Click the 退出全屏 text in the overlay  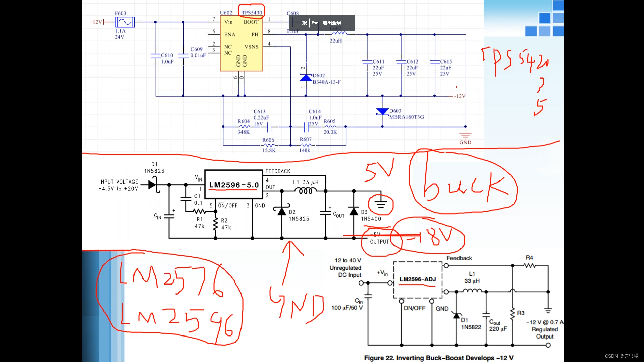click(332, 23)
